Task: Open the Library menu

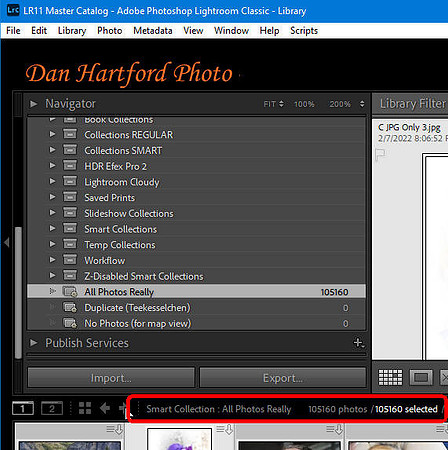Action: [x=72, y=31]
